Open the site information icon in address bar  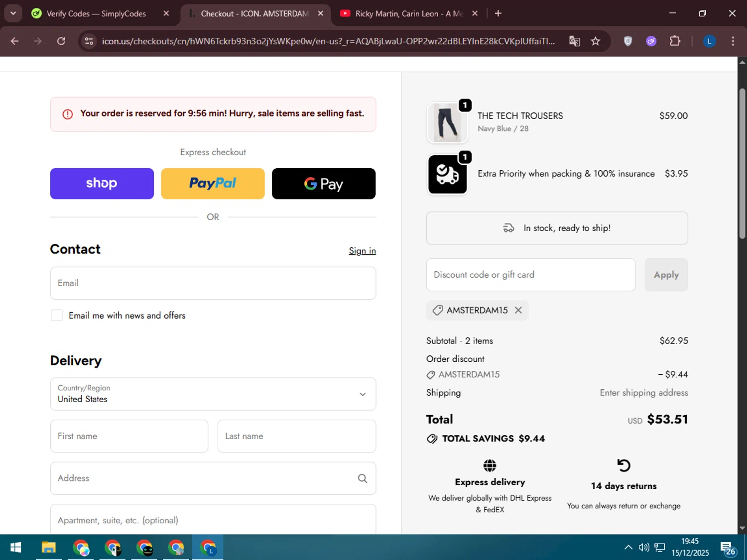pyautogui.click(x=89, y=41)
